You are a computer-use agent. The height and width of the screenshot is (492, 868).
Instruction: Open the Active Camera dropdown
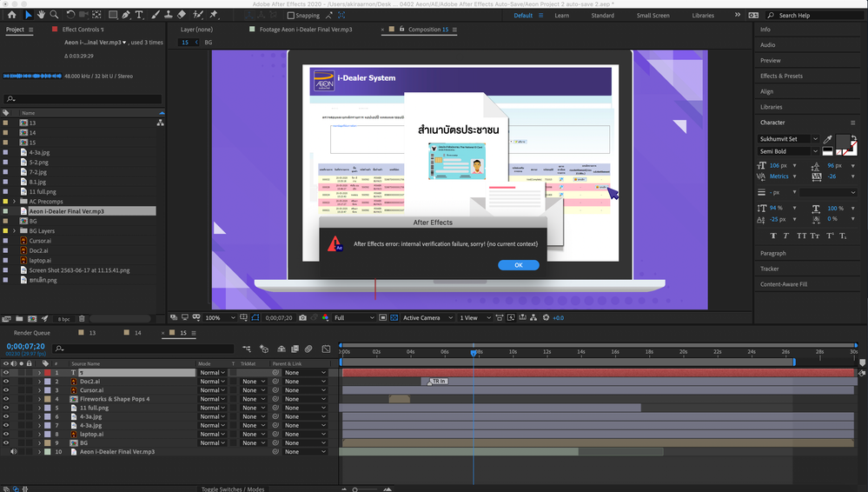click(x=427, y=318)
